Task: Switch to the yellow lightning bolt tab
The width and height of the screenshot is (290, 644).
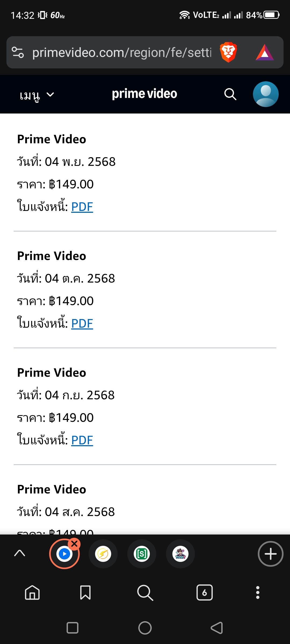Action: (103, 554)
